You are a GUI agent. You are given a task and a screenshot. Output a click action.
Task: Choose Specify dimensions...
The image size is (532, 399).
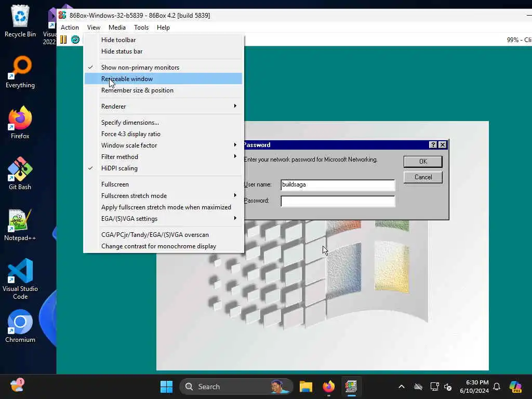click(x=163, y=122)
